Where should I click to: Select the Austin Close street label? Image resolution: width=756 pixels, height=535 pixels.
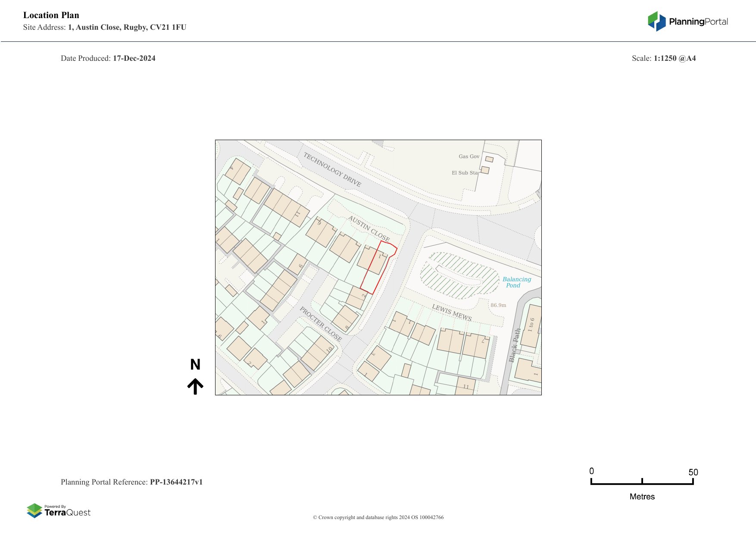point(369,228)
